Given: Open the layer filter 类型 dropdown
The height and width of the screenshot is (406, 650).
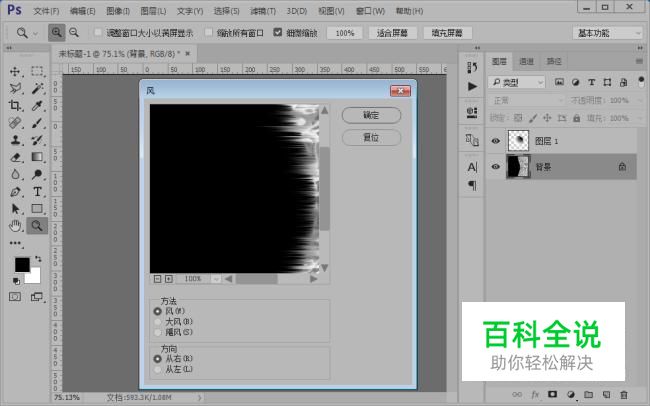Looking at the screenshot, I should tap(517, 83).
